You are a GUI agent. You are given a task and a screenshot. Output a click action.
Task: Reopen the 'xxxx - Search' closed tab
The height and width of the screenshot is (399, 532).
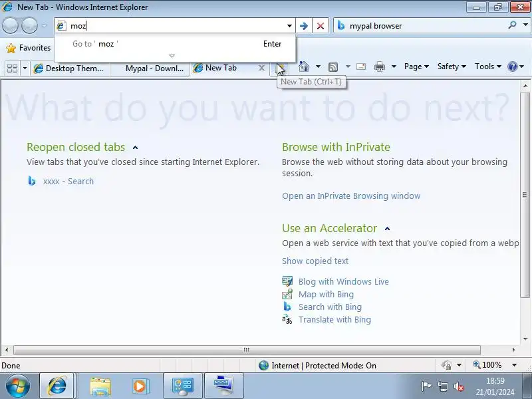pos(68,181)
